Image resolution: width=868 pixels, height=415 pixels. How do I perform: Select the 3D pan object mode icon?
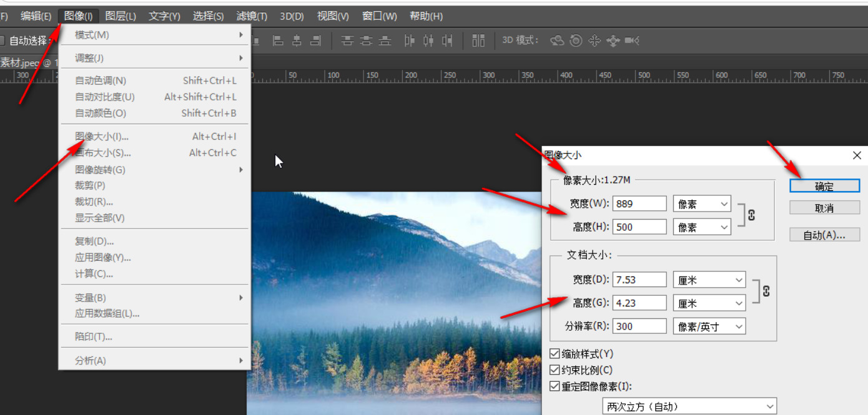tap(594, 41)
